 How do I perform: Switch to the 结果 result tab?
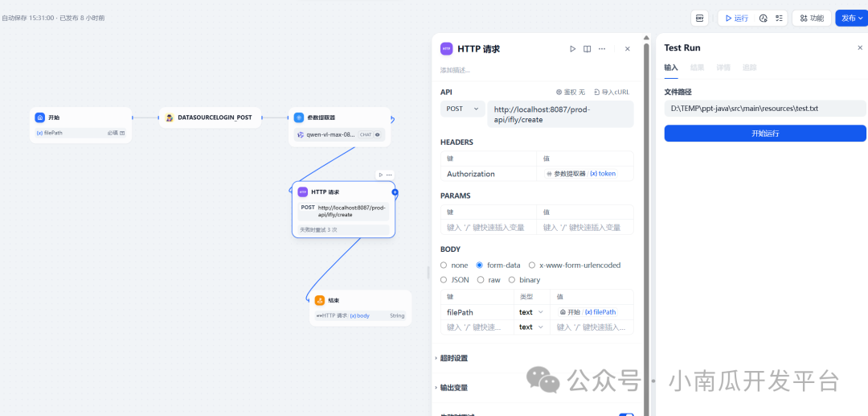click(x=698, y=68)
